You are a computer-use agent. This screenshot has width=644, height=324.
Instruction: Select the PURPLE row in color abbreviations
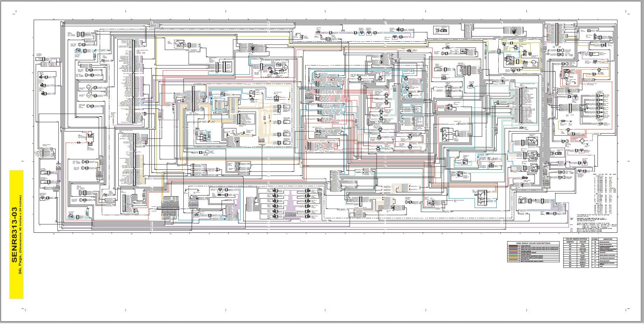576,260
